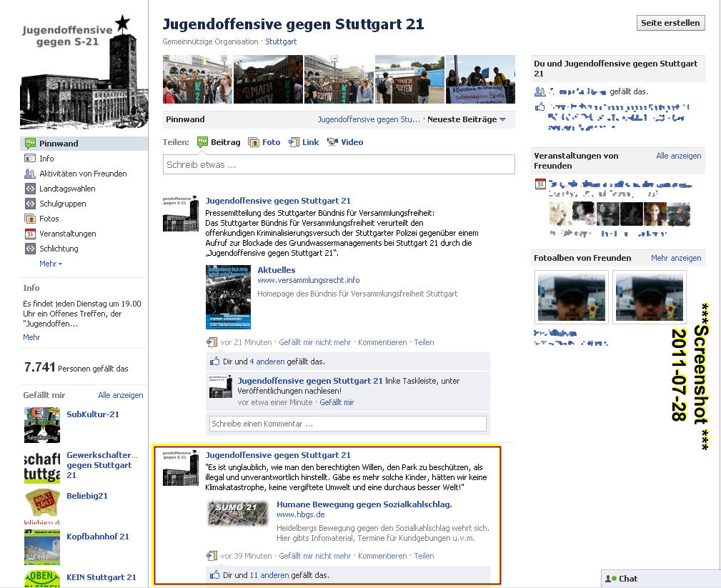Click the Video camera share icon
This screenshot has width=721, height=588.
click(332, 142)
